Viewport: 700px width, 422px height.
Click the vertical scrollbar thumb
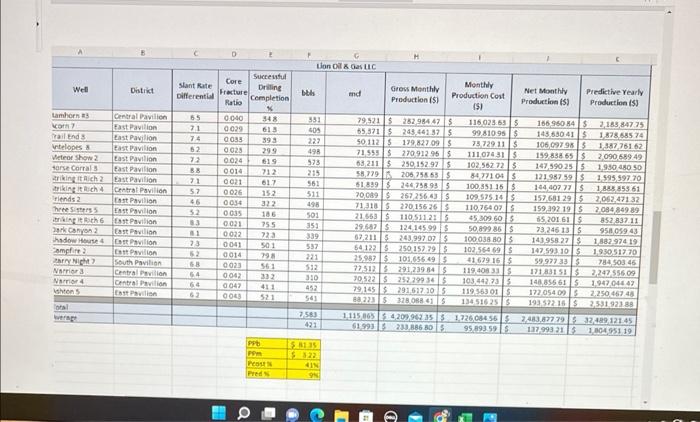tap(654, 247)
